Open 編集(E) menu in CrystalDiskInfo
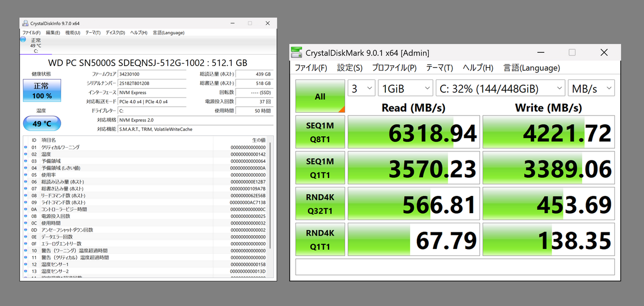Image resolution: width=644 pixels, height=306 pixels. (x=53, y=33)
